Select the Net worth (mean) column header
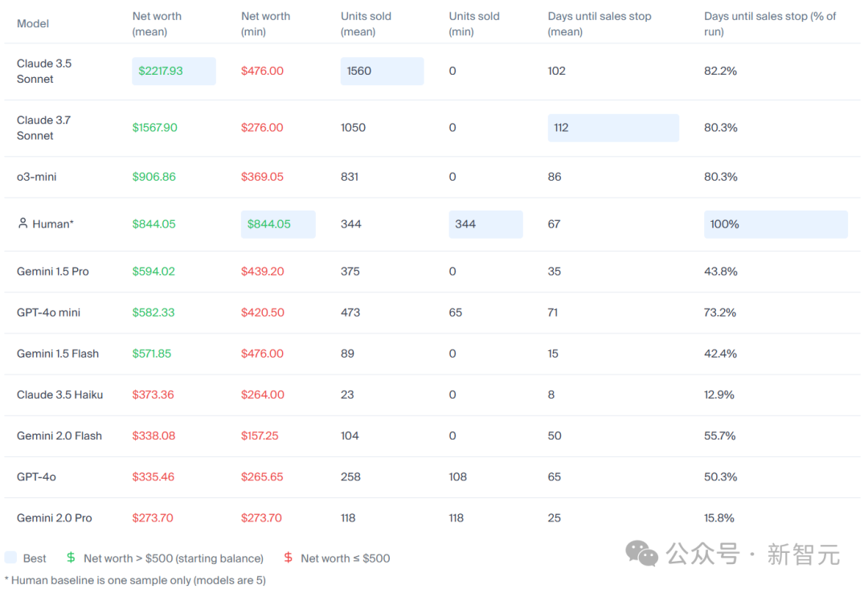The image size is (868, 589). 157,24
